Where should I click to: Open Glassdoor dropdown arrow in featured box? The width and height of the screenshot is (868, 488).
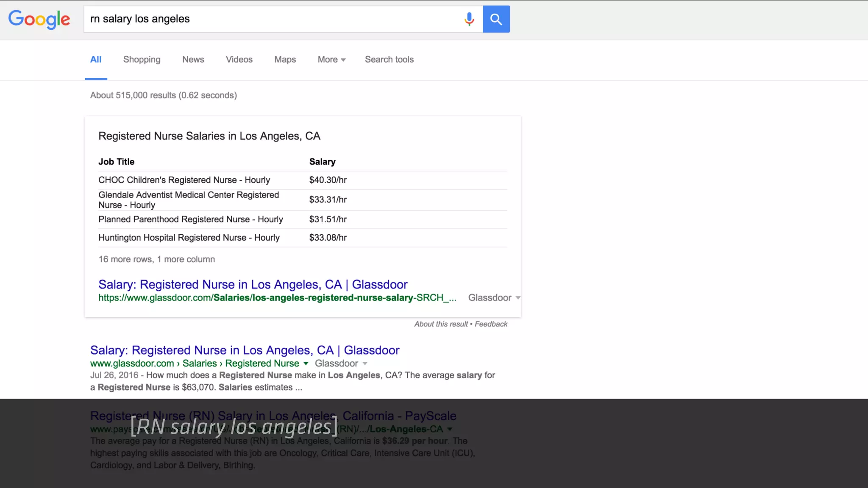tap(517, 298)
